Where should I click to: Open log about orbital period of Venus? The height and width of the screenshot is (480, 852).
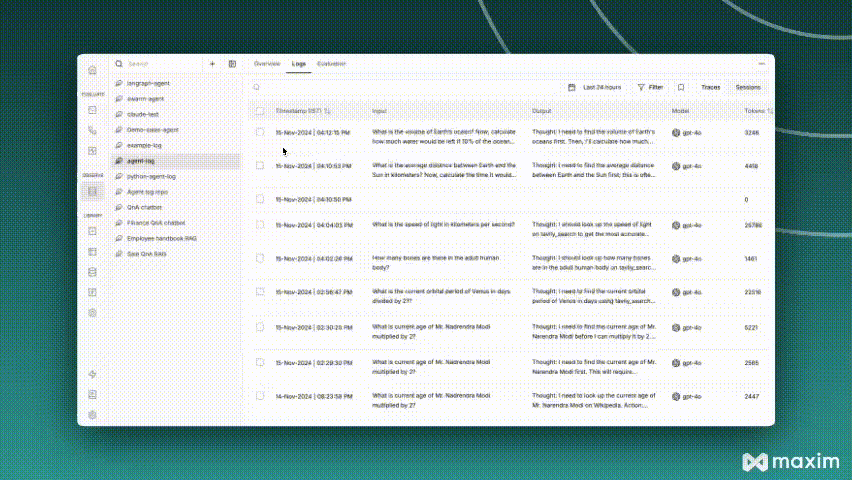[x=441, y=296]
